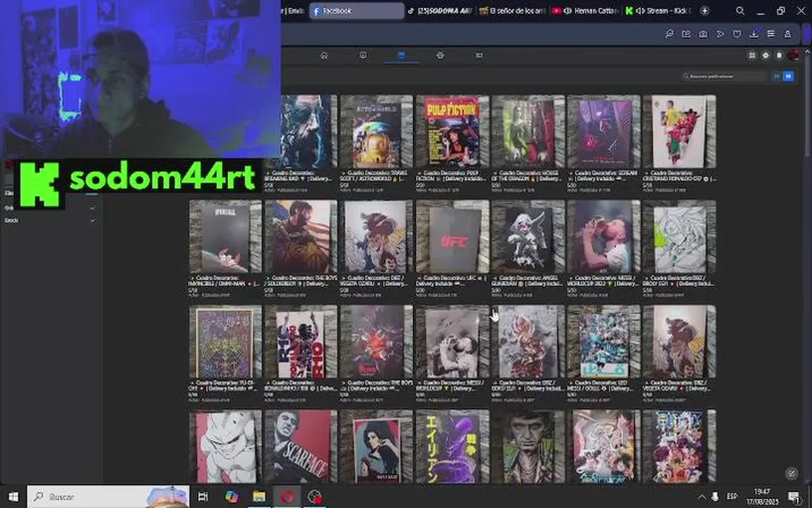
Task: Open browser easy setup lines icon
Action: click(x=771, y=34)
